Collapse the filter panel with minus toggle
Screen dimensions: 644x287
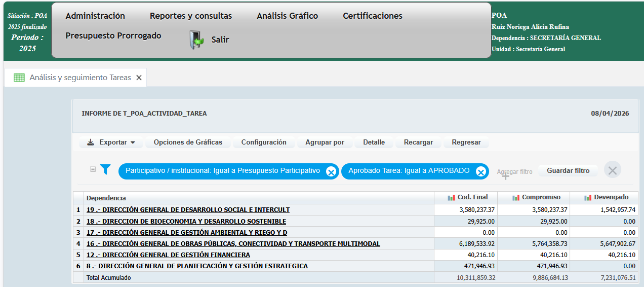click(93, 169)
